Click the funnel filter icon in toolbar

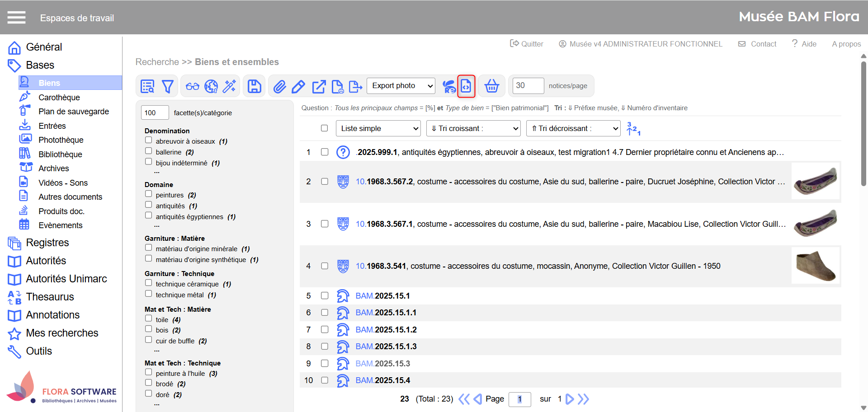tap(168, 86)
